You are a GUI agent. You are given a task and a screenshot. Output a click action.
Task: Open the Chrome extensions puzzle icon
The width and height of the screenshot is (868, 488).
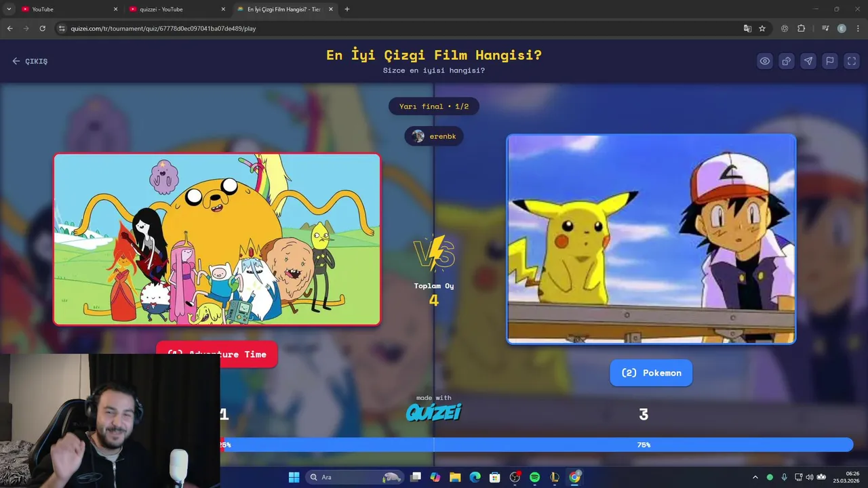tap(801, 28)
